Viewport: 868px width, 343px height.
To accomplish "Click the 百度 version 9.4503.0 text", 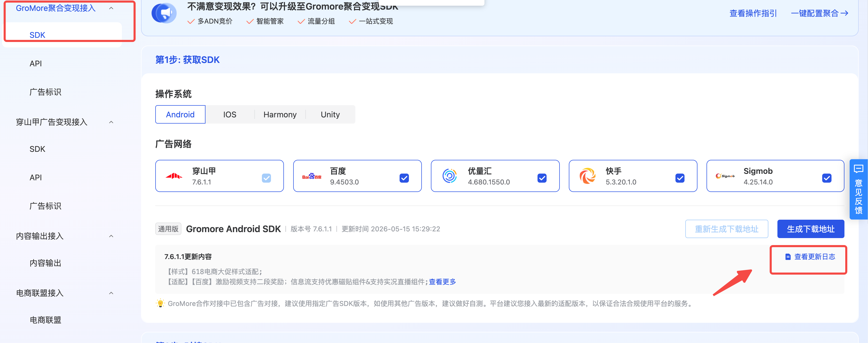I will point(344,182).
